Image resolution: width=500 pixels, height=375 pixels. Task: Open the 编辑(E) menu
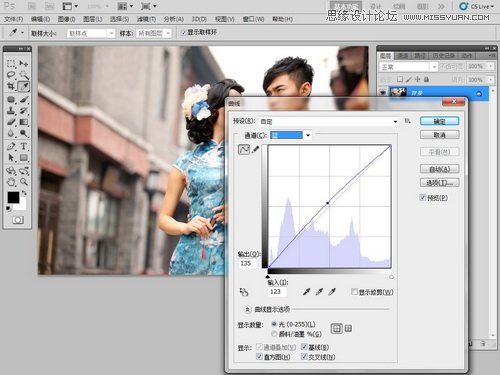40,19
